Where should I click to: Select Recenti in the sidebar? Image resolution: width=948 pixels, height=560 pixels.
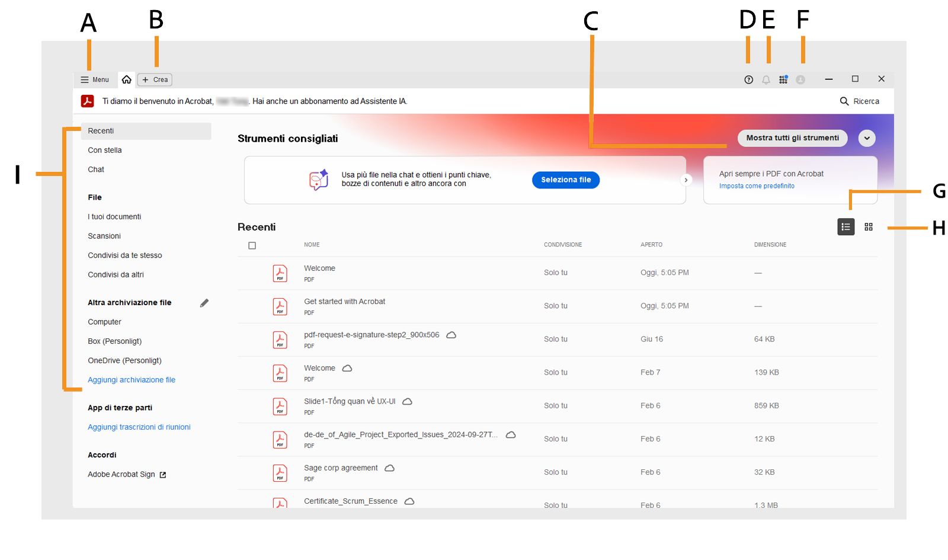(101, 130)
